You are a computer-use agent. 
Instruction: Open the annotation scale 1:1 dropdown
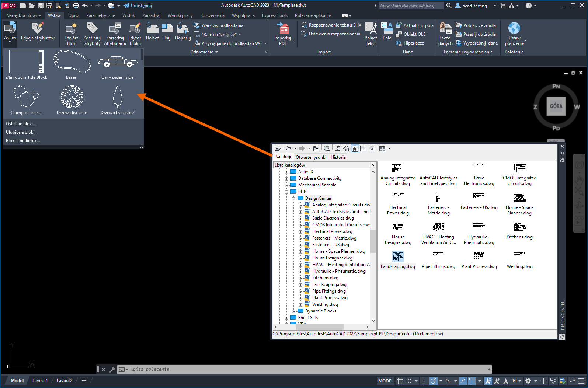tap(516, 381)
